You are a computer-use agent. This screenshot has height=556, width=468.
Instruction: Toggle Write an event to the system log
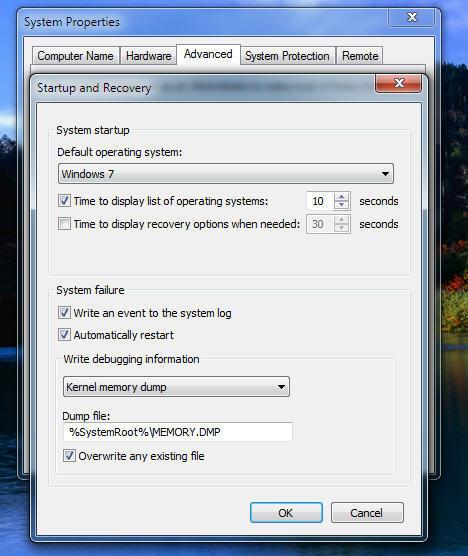(64, 313)
